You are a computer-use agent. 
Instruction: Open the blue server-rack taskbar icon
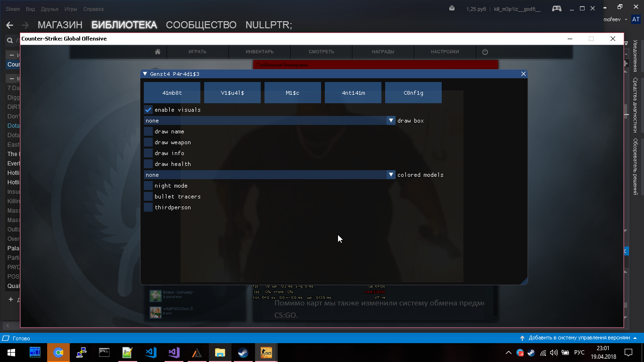pyautogui.click(x=35, y=353)
